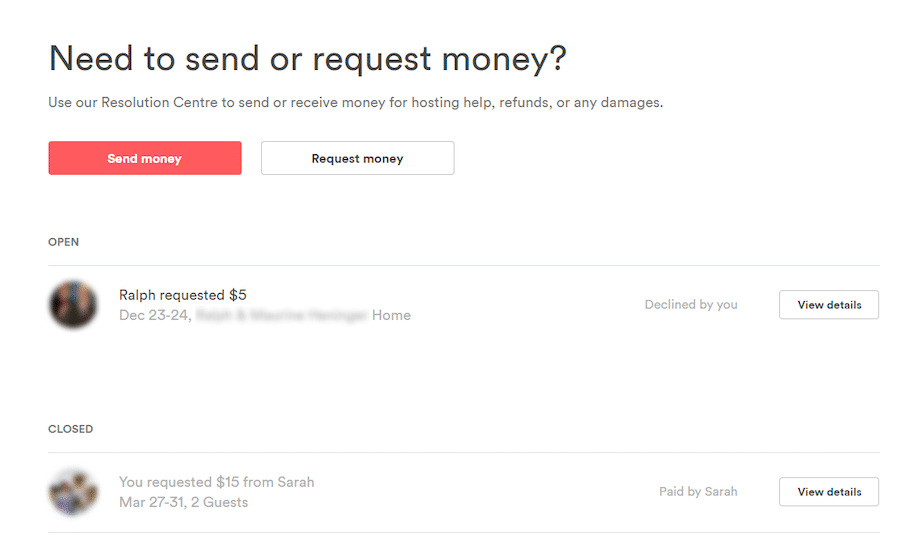Click the blurred listing name before 'Home'
Image resolution: width=902 pixels, height=545 pixels.
point(282,315)
